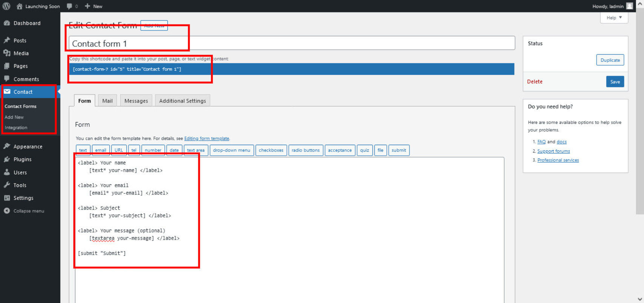Screen dimensions: 644x303
Task: Expand the Help dropdown
Action: [x=614, y=18]
